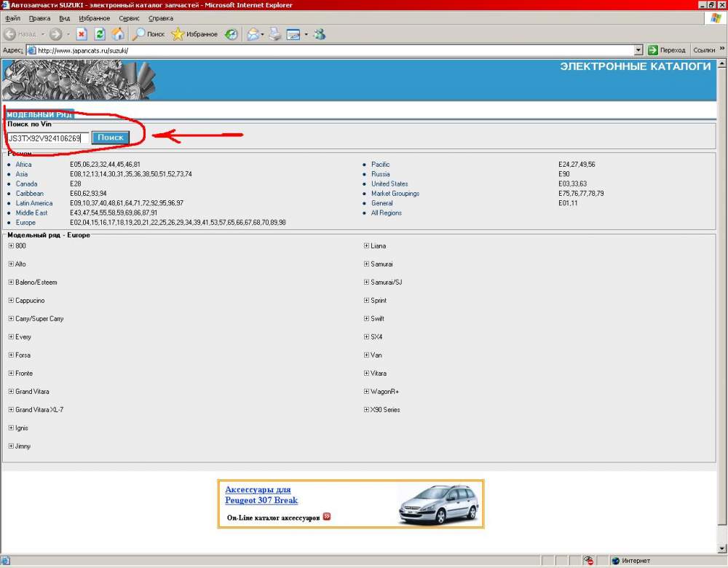Open the Mail button dropdown arrow
Screen dimensions: 728x568
(x=262, y=34)
